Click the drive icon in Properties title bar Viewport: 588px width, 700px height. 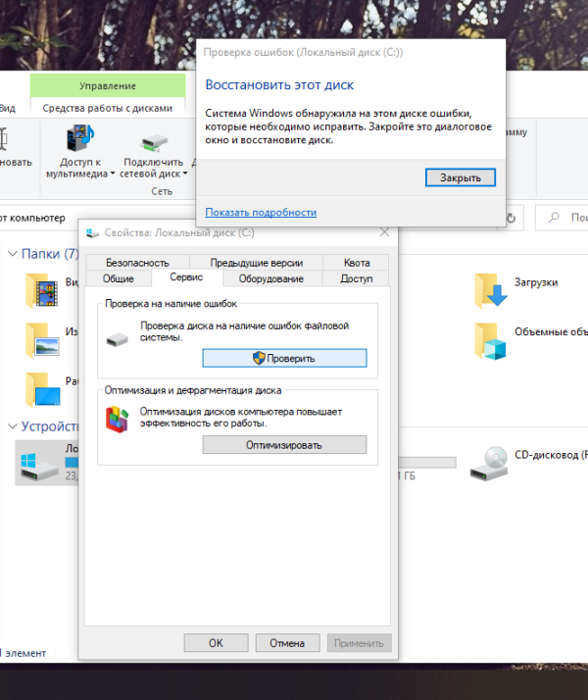[92, 232]
